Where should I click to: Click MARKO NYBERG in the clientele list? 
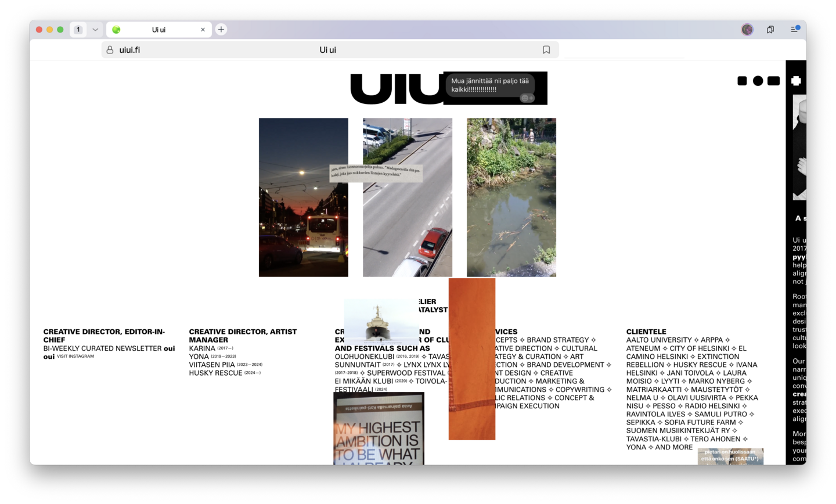tap(716, 381)
